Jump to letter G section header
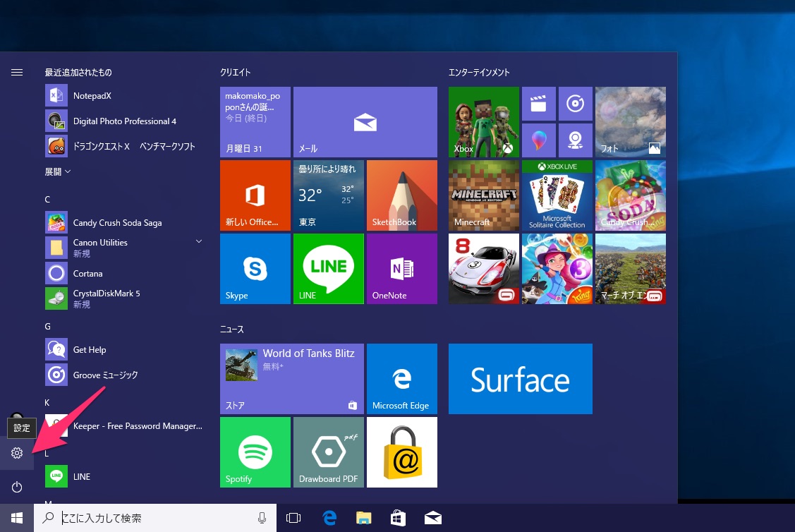The image size is (795, 532). coord(48,326)
